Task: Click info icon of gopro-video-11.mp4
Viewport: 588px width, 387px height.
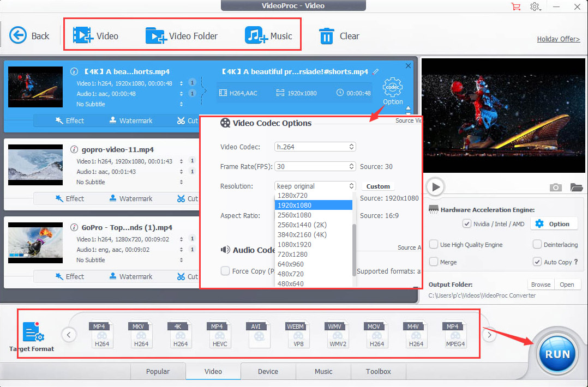Action: point(74,149)
